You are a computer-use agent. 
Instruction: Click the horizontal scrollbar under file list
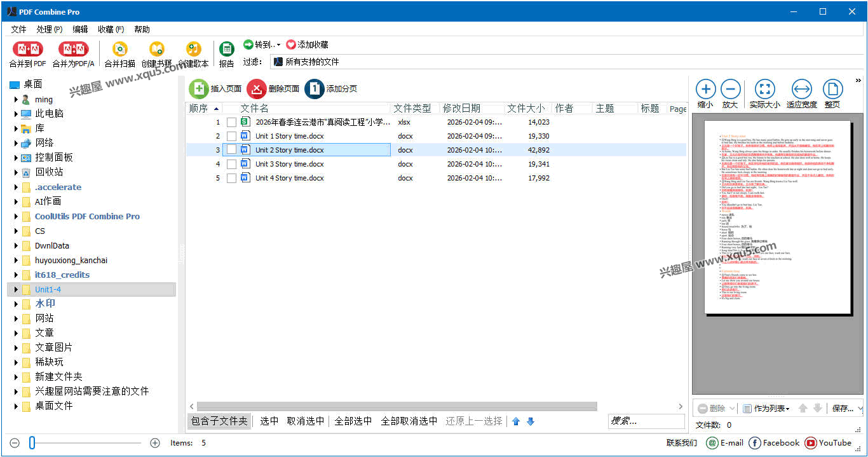point(397,406)
